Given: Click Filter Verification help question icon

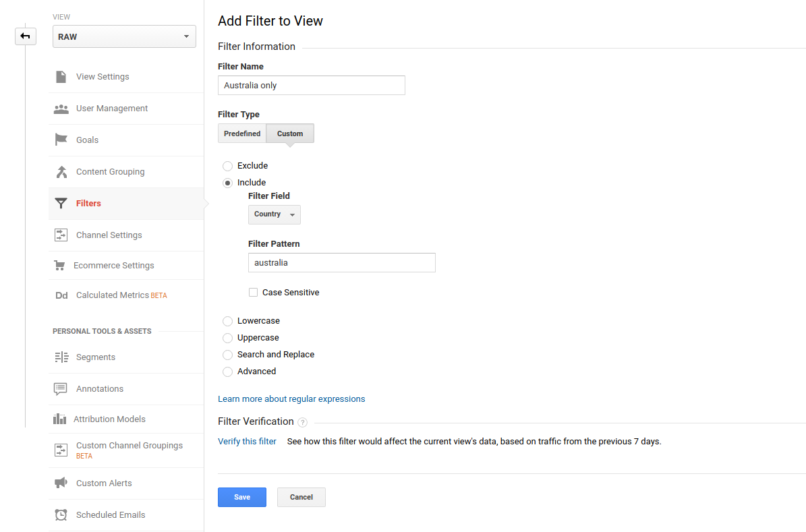Looking at the screenshot, I should [x=303, y=423].
